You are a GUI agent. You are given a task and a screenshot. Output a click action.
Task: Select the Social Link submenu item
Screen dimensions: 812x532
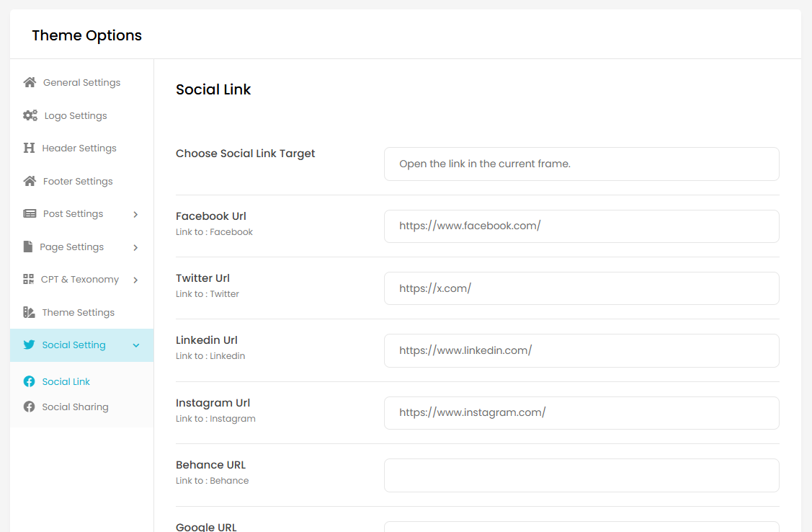tap(66, 382)
